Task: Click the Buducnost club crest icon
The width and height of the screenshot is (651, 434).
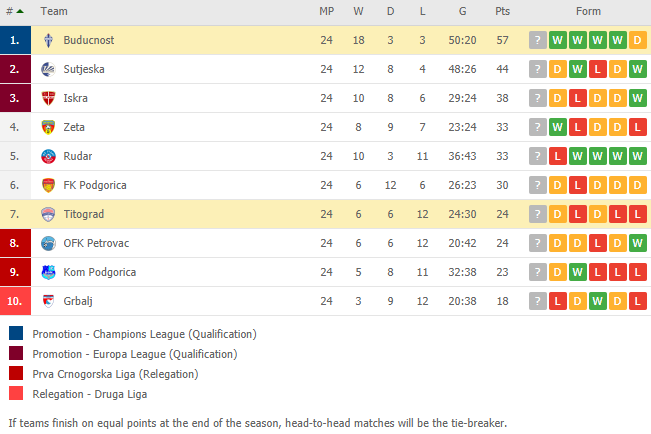Action: (48, 40)
